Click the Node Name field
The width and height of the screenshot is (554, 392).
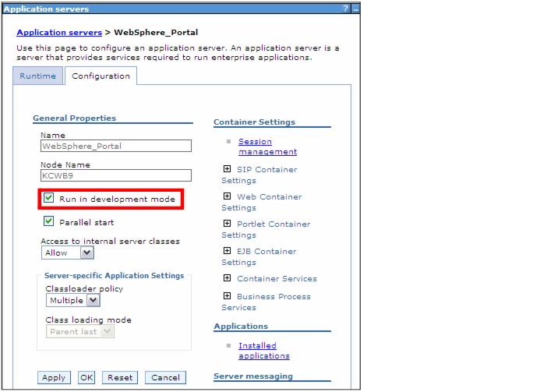tap(116, 175)
